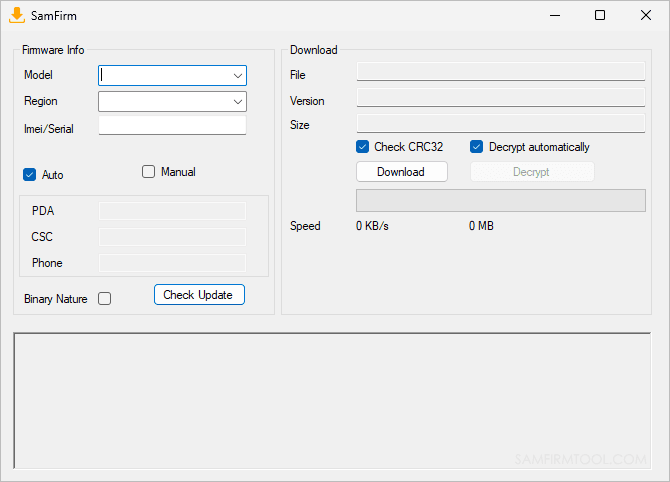
Task: Uncheck the Auto checkbox
Action: click(x=29, y=174)
